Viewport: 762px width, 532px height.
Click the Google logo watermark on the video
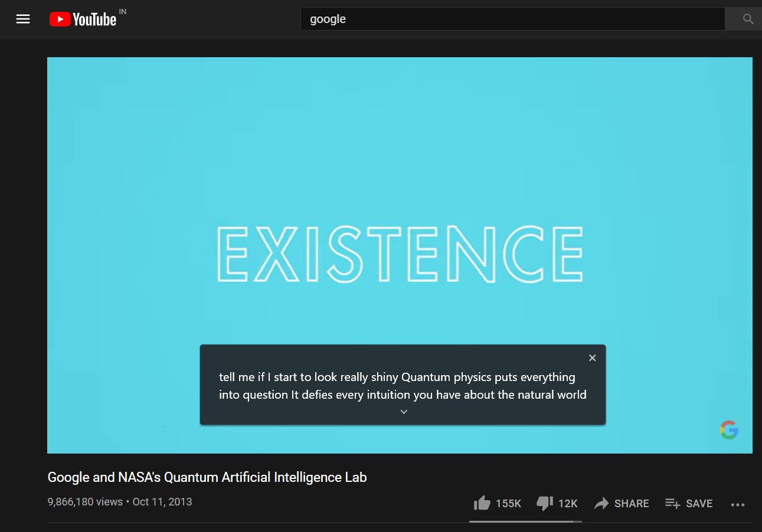tap(729, 429)
